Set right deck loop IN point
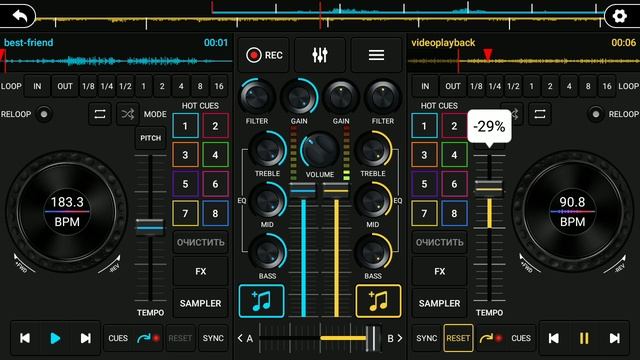The height and width of the screenshot is (360, 640). tap(425, 86)
